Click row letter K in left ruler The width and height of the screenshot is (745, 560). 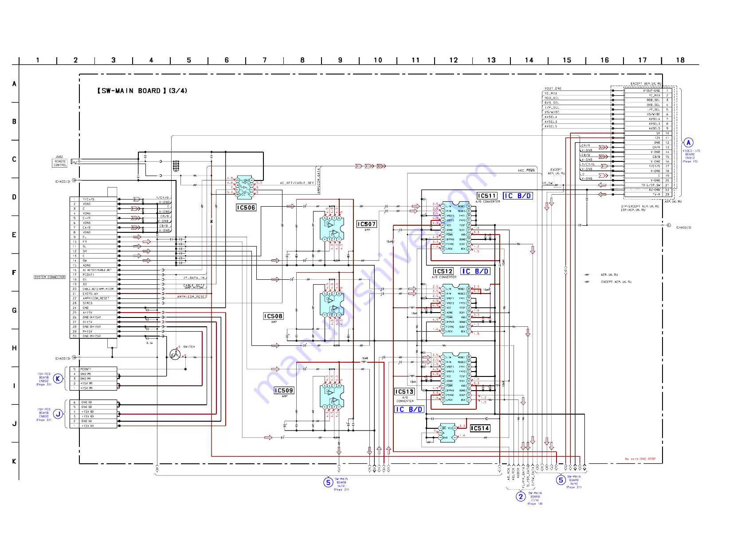tap(14, 462)
